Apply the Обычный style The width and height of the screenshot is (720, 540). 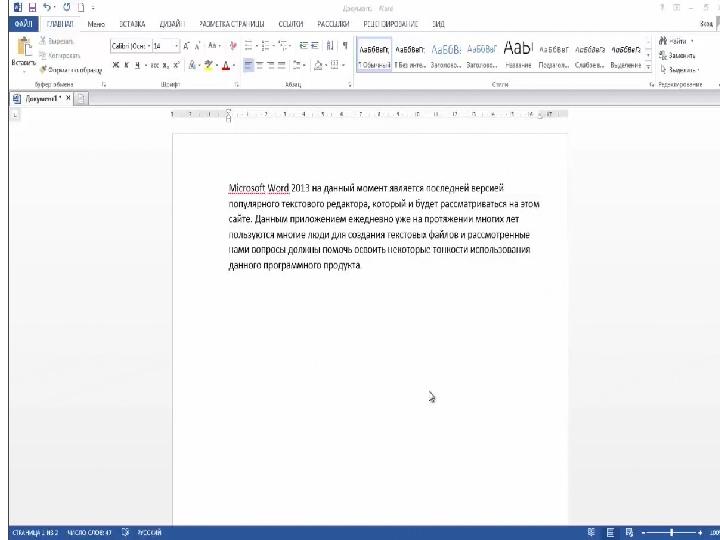pyautogui.click(x=374, y=55)
